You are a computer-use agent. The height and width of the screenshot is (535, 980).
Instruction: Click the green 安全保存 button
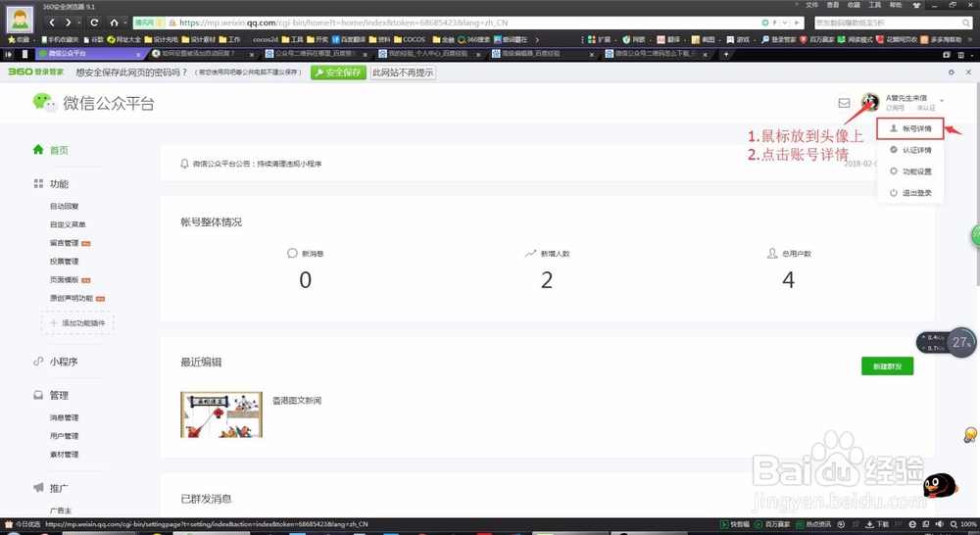[338, 73]
